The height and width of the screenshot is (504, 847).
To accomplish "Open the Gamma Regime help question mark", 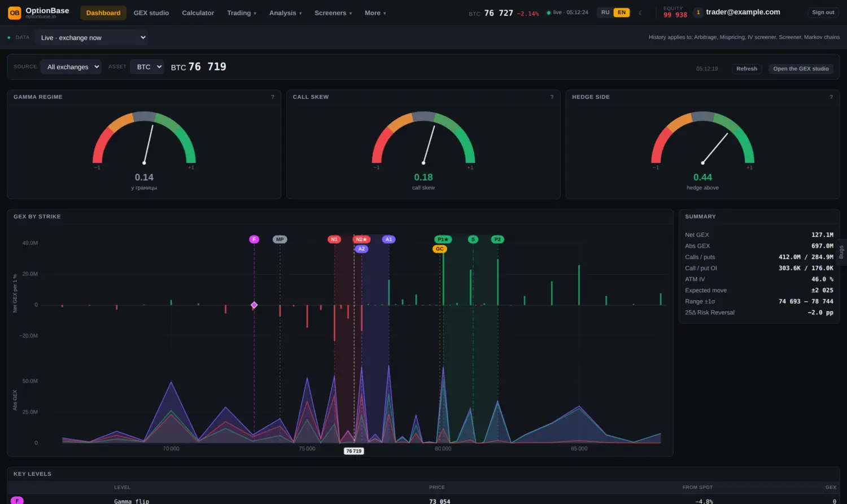I will coord(273,97).
